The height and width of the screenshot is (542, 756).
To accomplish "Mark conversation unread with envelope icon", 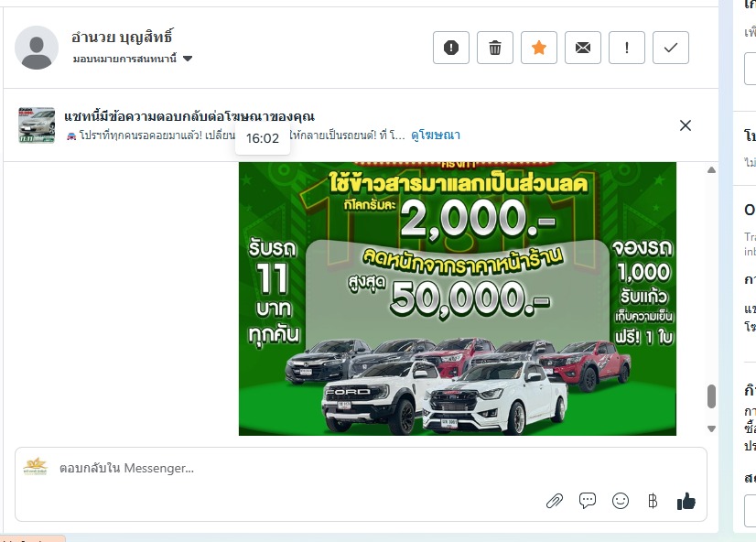I will [x=582, y=48].
